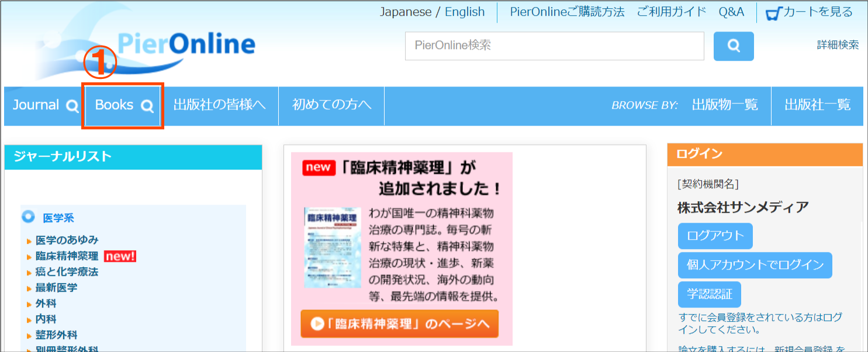This screenshot has height=352, width=868.
Task: Open the Q&A link
Action: click(731, 12)
